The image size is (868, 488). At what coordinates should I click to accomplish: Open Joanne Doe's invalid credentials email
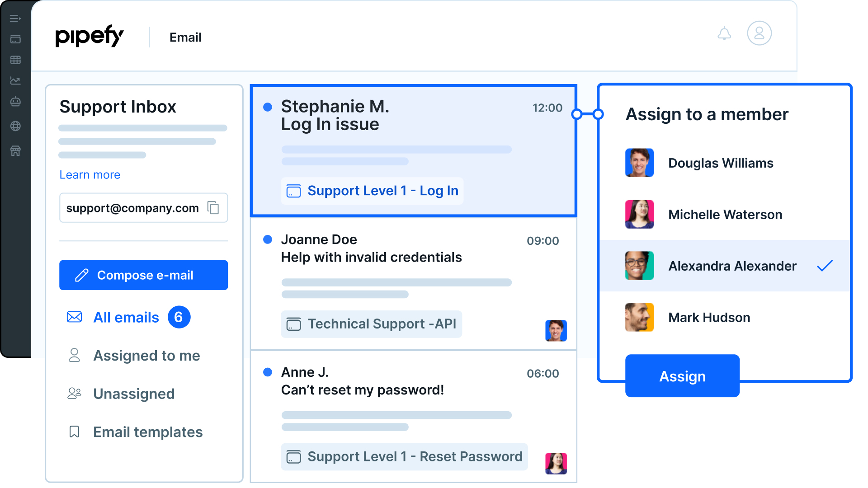[x=371, y=258]
